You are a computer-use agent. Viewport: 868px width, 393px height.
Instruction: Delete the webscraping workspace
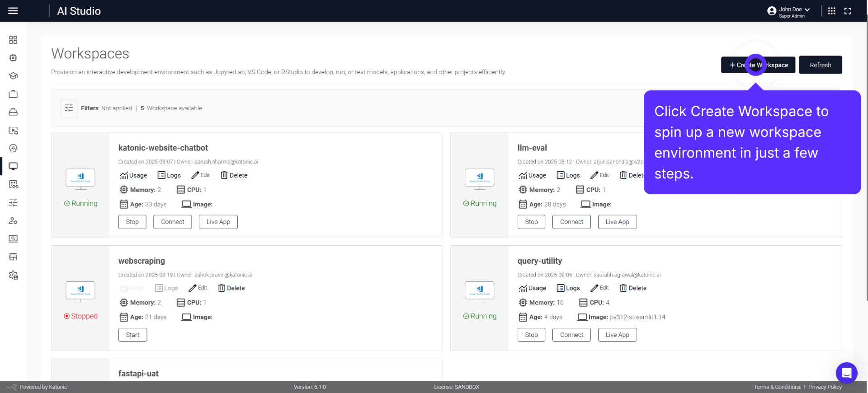point(231,288)
